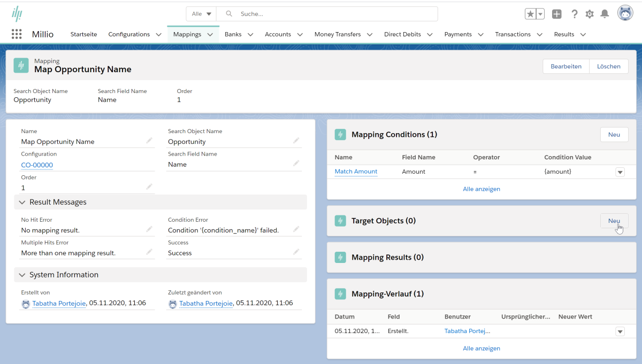
Task: Click pencil icon next to Search Object Name
Action: point(296,141)
